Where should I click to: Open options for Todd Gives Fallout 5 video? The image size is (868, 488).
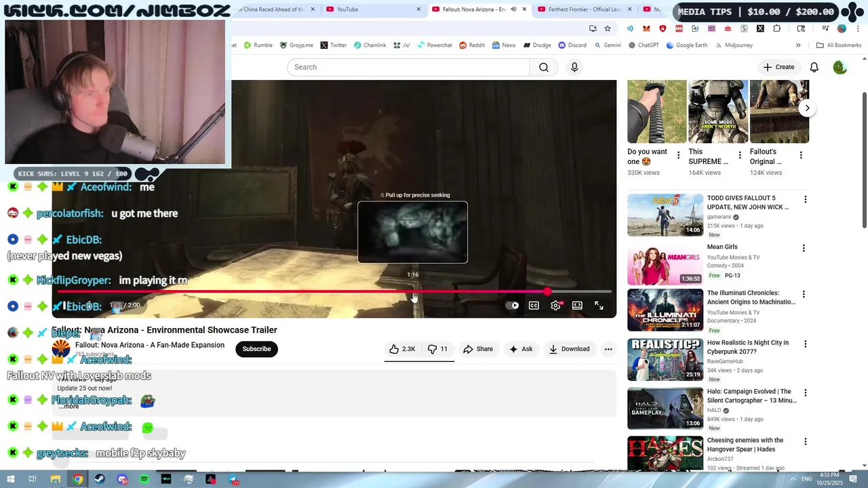point(805,200)
